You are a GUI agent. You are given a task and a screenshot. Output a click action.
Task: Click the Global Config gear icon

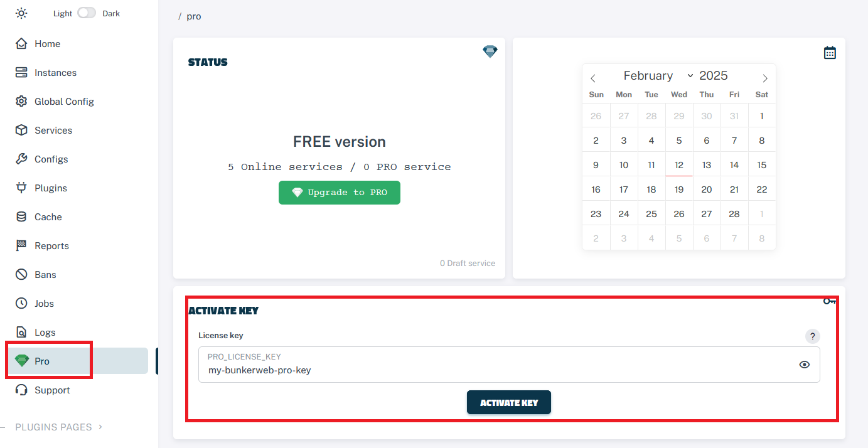[x=21, y=102]
